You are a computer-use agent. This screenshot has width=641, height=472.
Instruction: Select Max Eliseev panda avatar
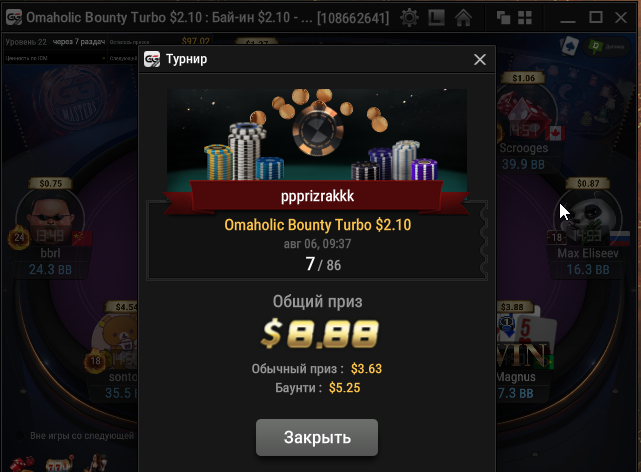coord(588,219)
